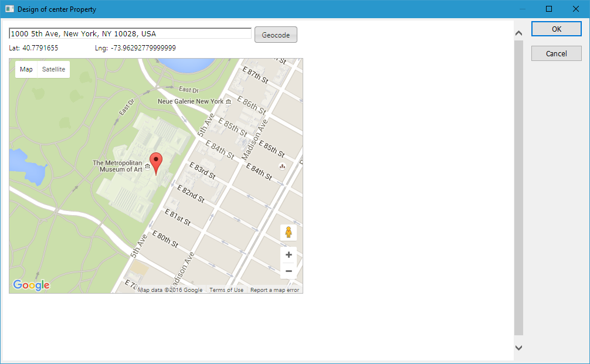This screenshot has height=364, width=590.
Task: Click the Lng: -73.96292779999999 value
Action: click(x=135, y=47)
